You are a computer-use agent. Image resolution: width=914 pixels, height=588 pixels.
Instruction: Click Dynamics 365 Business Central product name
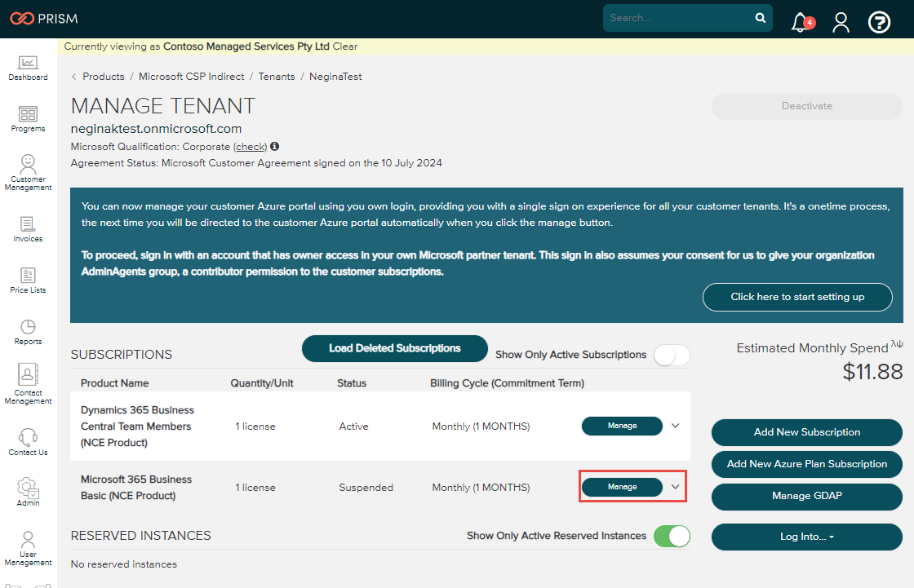(138, 427)
